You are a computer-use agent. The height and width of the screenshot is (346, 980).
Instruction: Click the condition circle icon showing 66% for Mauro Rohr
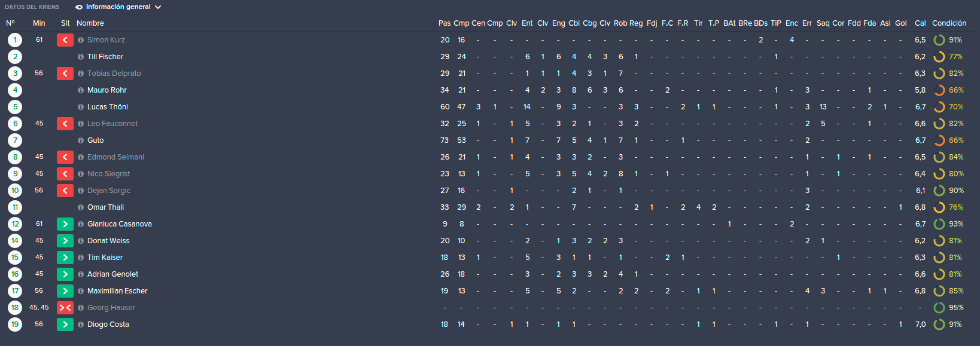point(939,90)
